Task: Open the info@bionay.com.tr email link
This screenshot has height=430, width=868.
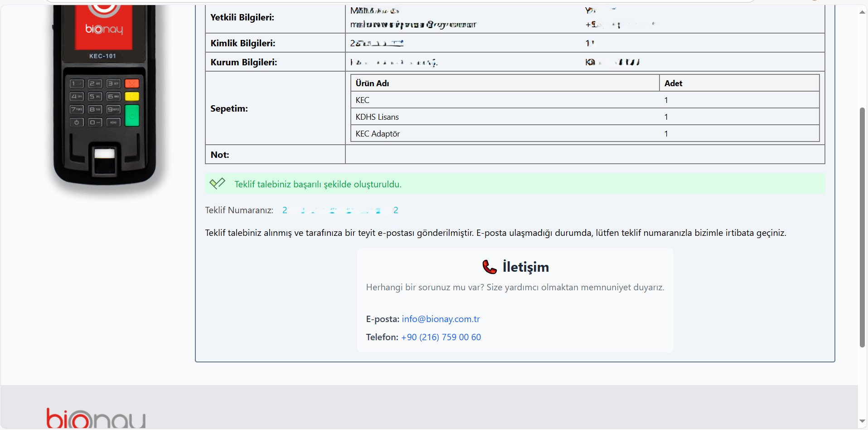Action: 441,319
